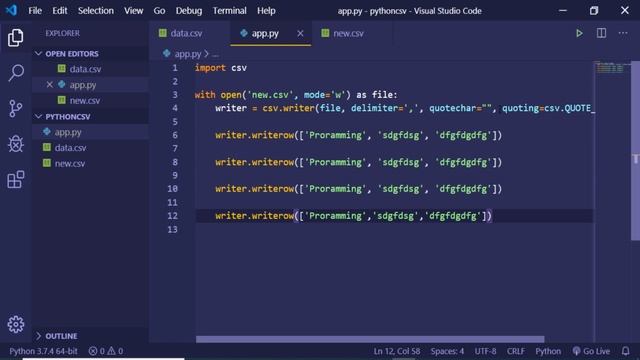The width and height of the screenshot is (640, 360).
Task: Click the EXPLORER panel title
Action: point(62,33)
